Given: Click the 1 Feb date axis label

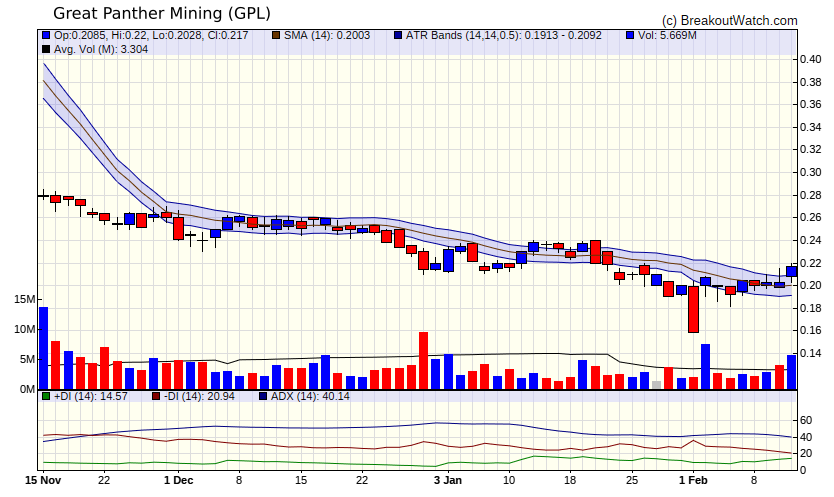Looking at the screenshot, I should tap(693, 480).
